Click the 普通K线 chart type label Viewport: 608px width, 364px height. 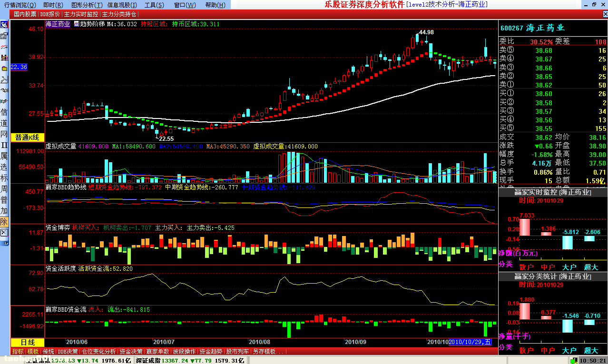point(28,138)
